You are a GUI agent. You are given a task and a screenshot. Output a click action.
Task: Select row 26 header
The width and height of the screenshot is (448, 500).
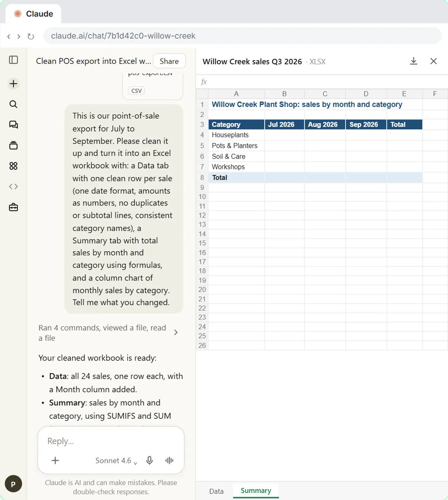[202, 346]
